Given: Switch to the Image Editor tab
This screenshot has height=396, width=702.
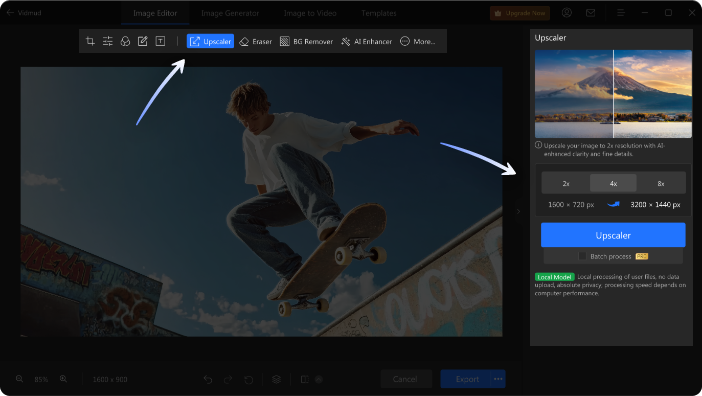Looking at the screenshot, I should [155, 13].
